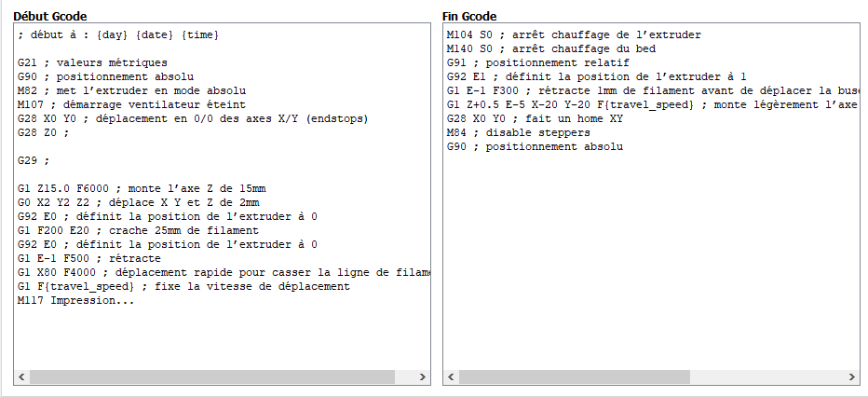Click the M104 S0 arrêt chauffage extruder line

tap(574, 34)
